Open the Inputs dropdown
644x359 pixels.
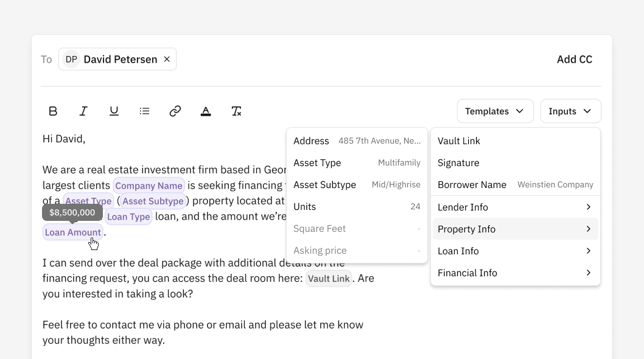[x=570, y=111]
